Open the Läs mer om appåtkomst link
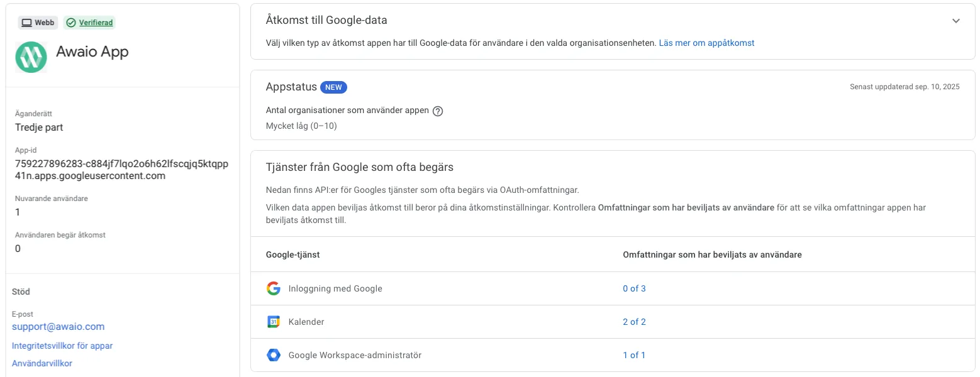The image size is (980, 377). [x=706, y=43]
